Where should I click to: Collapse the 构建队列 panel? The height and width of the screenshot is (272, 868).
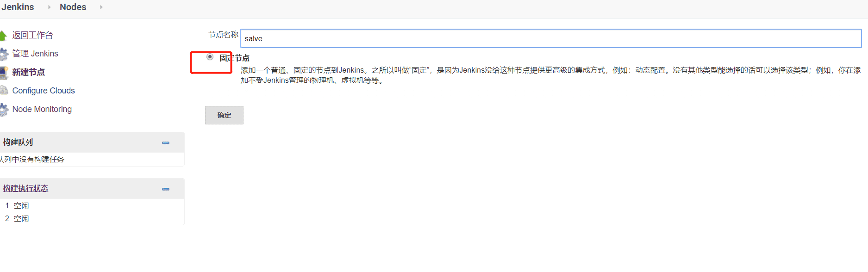[x=166, y=143]
